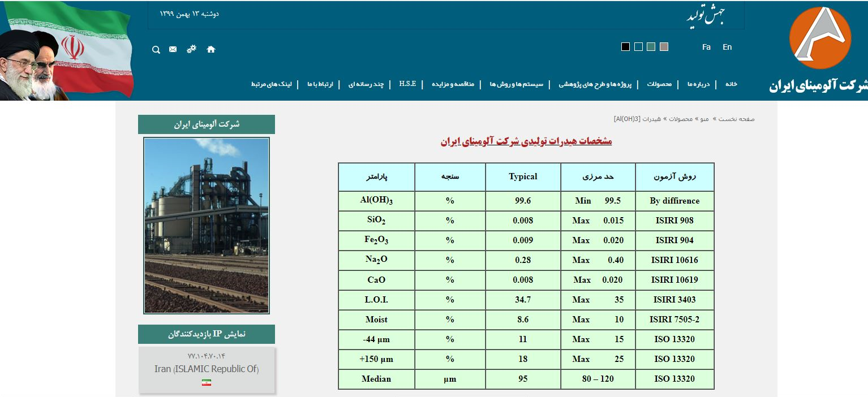Click the ISIRI 3403 cell
Viewport: 868px width, 397px height.
tap(674, 300)
